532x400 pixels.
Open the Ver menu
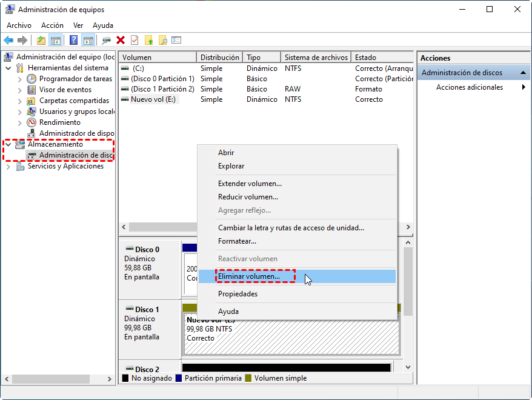(x=78, y=25)
